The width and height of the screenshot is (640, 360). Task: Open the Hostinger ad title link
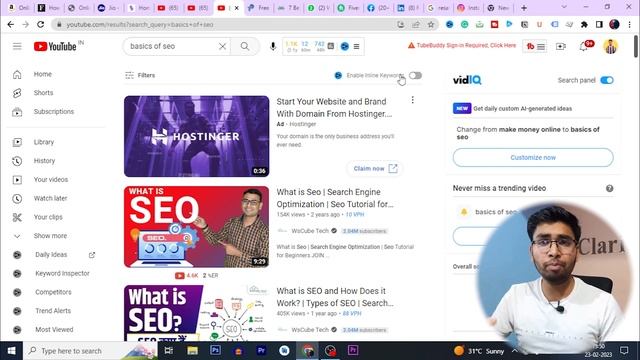point(334,108)
